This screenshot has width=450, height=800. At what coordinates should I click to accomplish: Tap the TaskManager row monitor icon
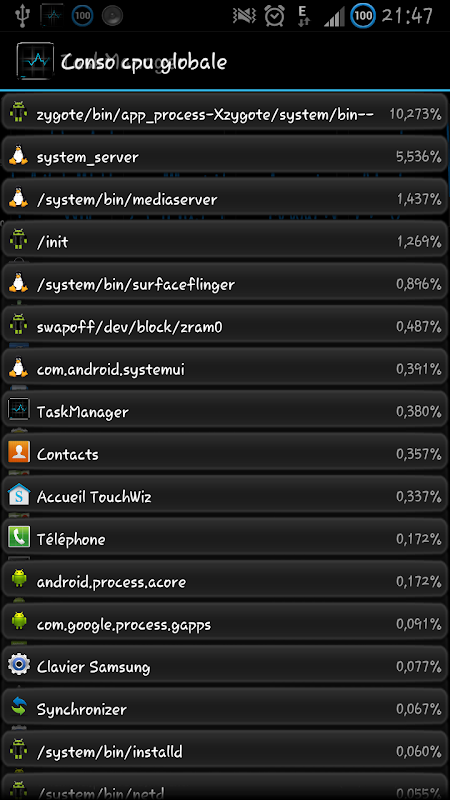19,410
